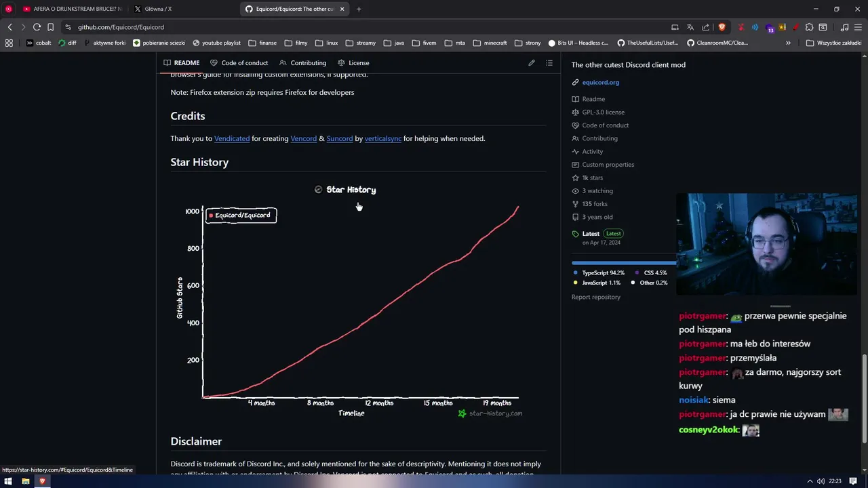Viewport: 868px width, 488px height.
Task: Click Brave icon in the taskbar
Action: point(42,481)
